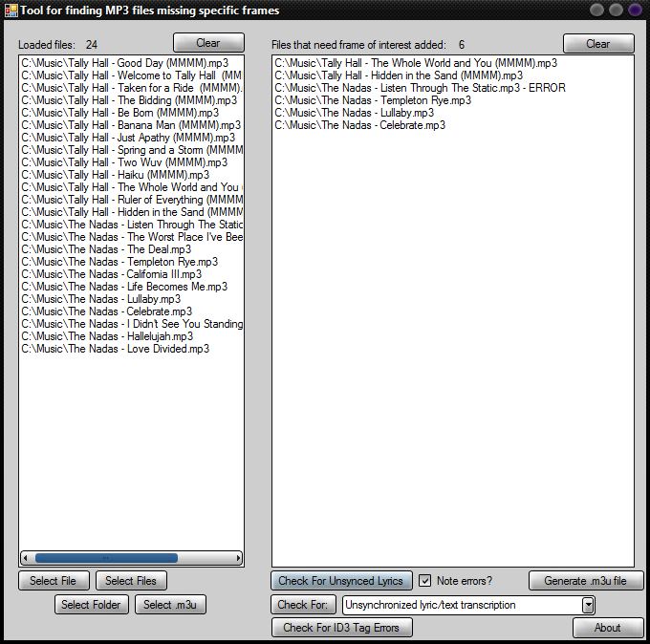Screen dimensions: 650x644
Task: Click the Check For: button
Action: click(x=303, y=605)
